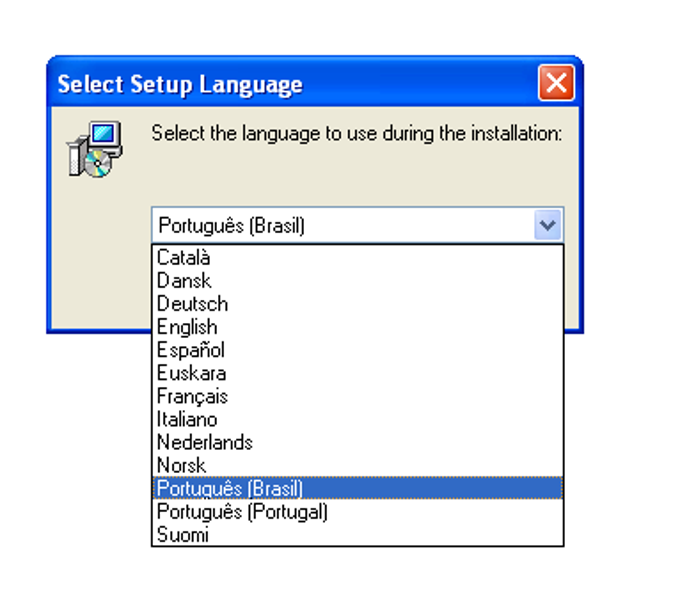
Task: Click the language combo box field
Action: (x=358, y=225)
